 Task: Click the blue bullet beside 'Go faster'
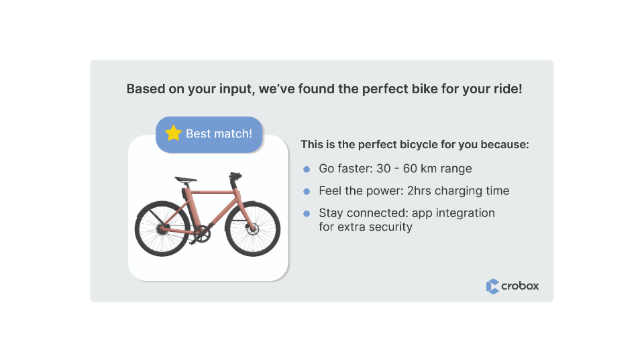307,169
